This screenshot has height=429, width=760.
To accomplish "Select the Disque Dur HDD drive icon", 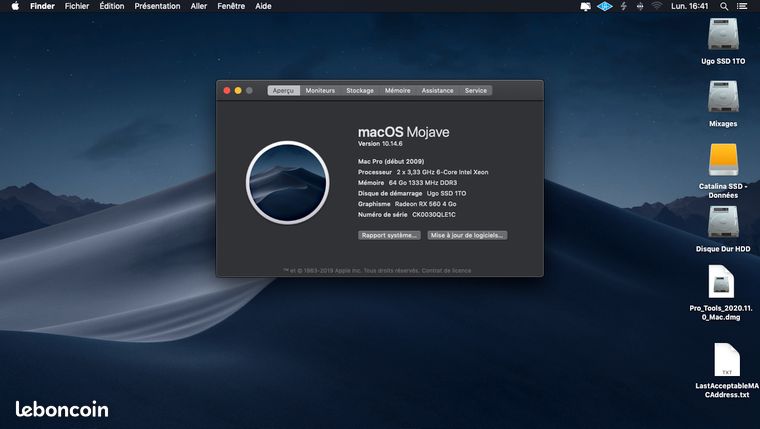I will (723, 222).
